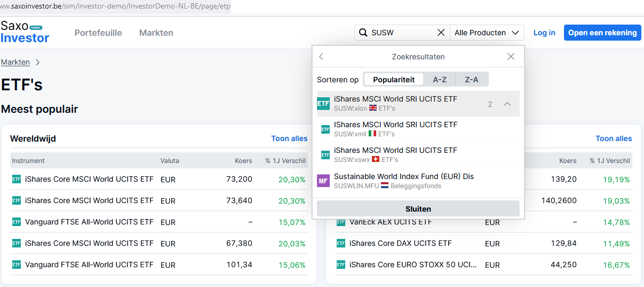The height and width of the screenshot is (287, 644).
Task: Click Log in
Action: 544,33
